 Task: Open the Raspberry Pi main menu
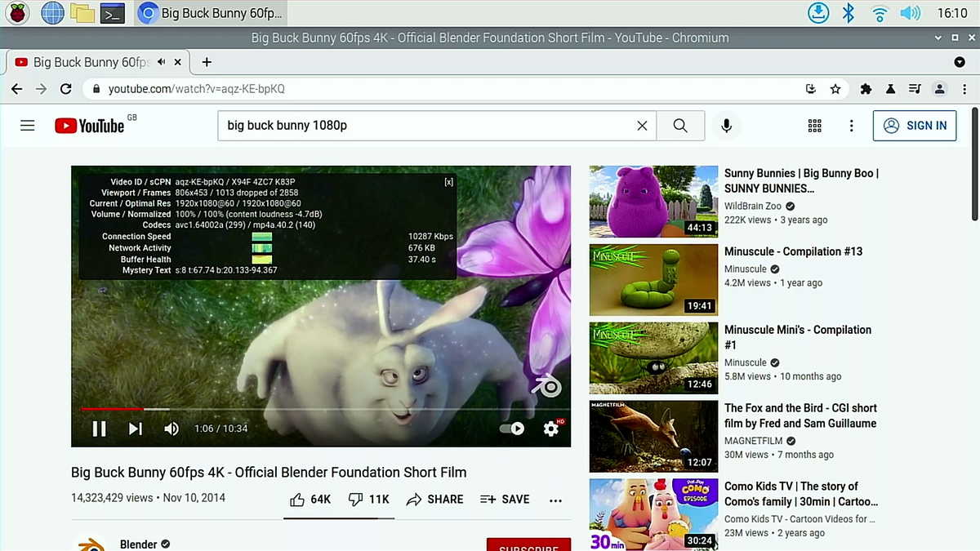tap(17, 13)
